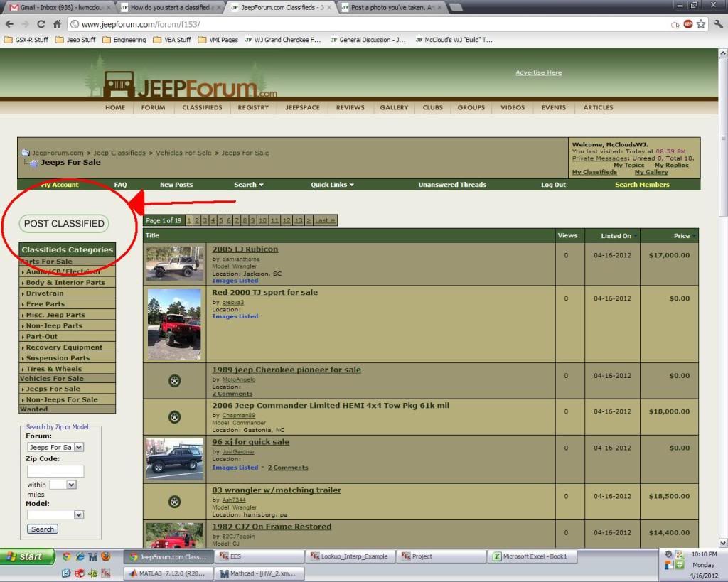
Task: Open the VBA Stuff bookmarks folder
Action: [x=172, y=40]
